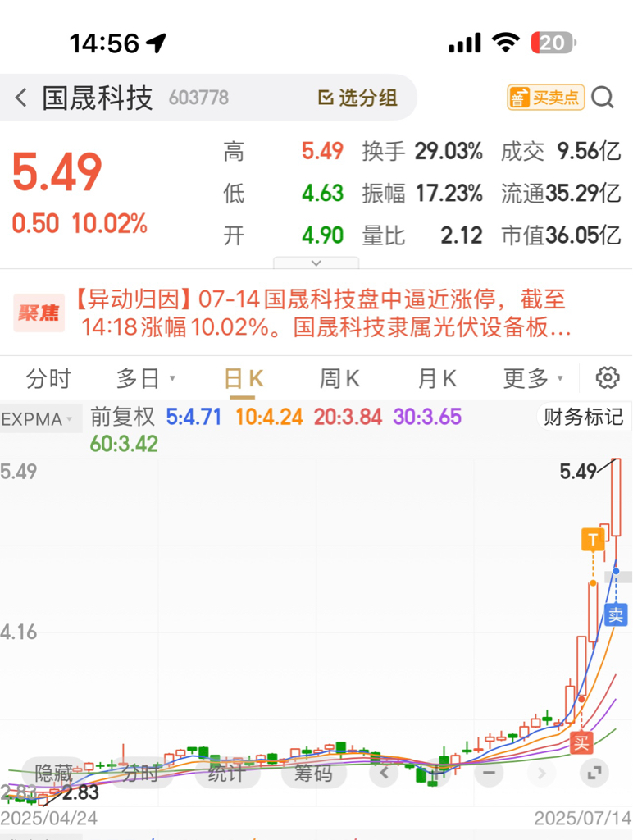Tap the 2025/04/24 start date label

point(48,818)
